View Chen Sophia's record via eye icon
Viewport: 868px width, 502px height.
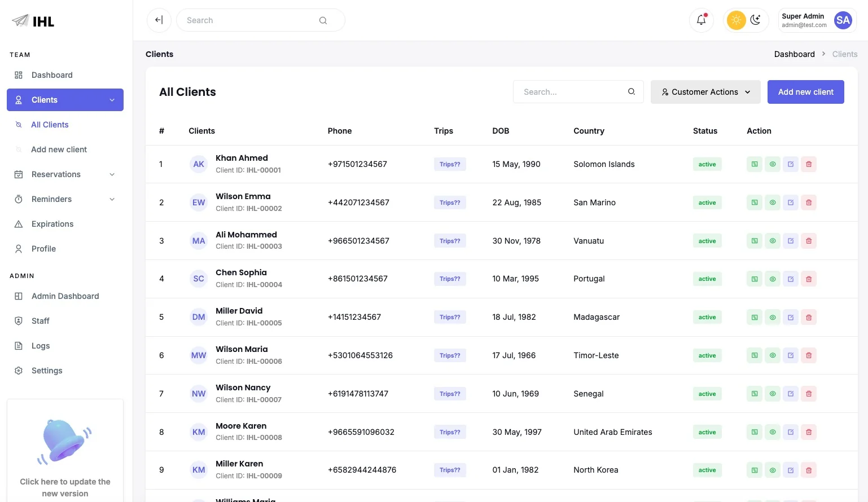click(x=773, y=279)
